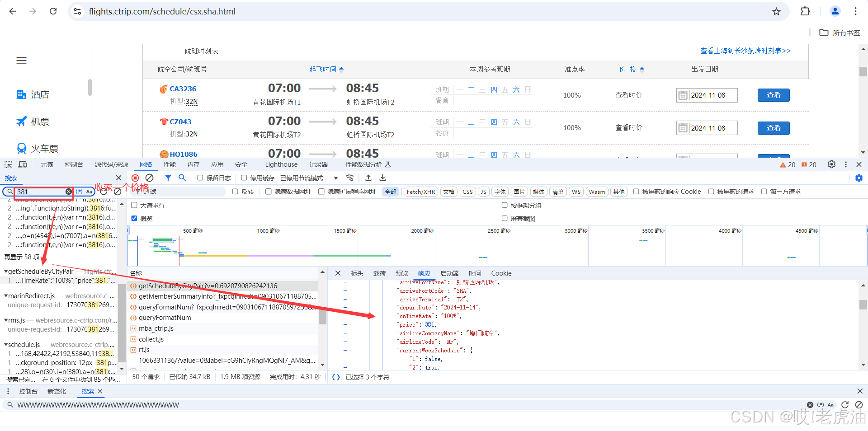Screen dimensions: 868x431
Task: Check the 反转 filter checkbox
Action: (235, 192)
